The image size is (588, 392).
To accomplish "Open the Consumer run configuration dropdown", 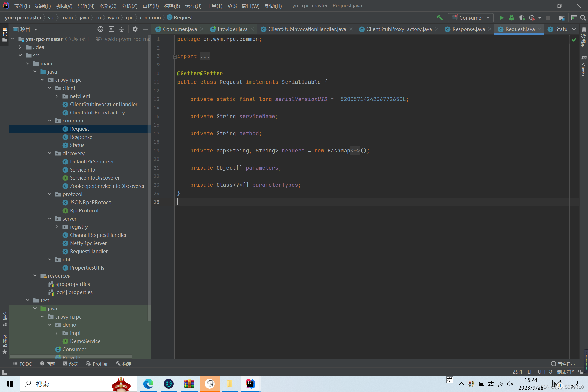I will point(471,18).
